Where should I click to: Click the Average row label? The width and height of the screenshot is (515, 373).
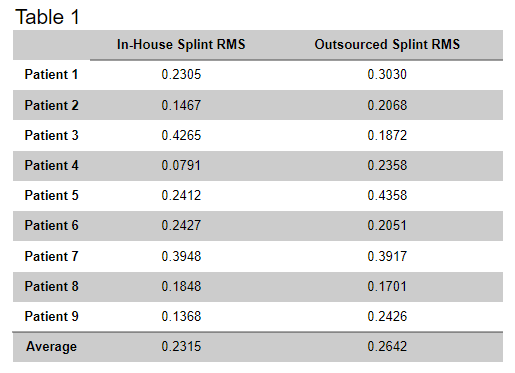(51, 346)
